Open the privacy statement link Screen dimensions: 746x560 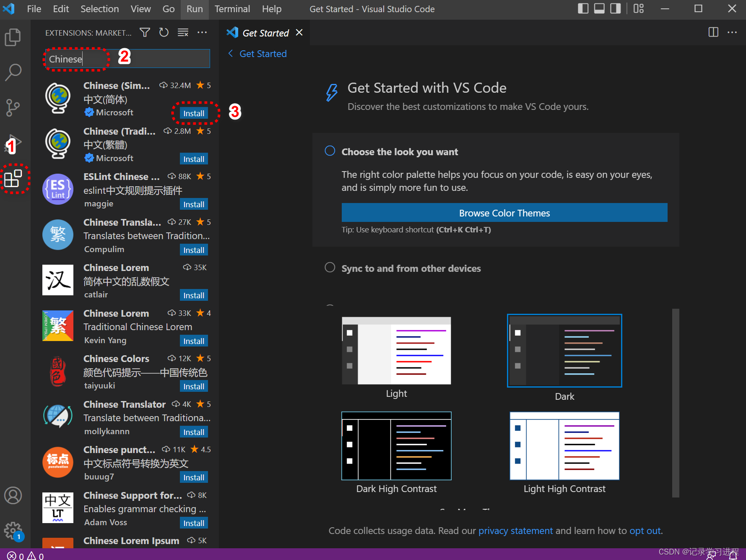pos(515,531)
